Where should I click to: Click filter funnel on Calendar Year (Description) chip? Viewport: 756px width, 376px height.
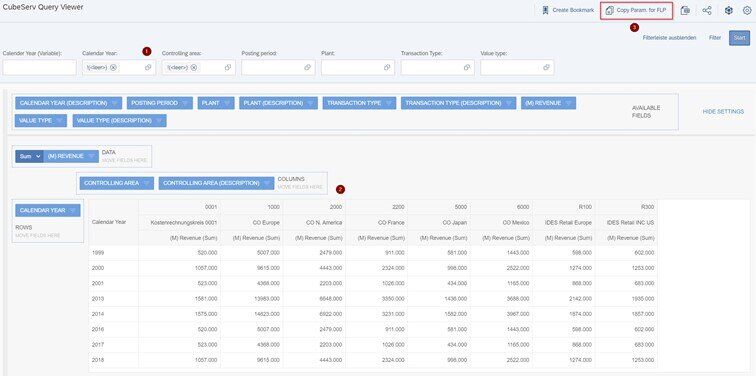pyautogui.click(x=115, y=103)
